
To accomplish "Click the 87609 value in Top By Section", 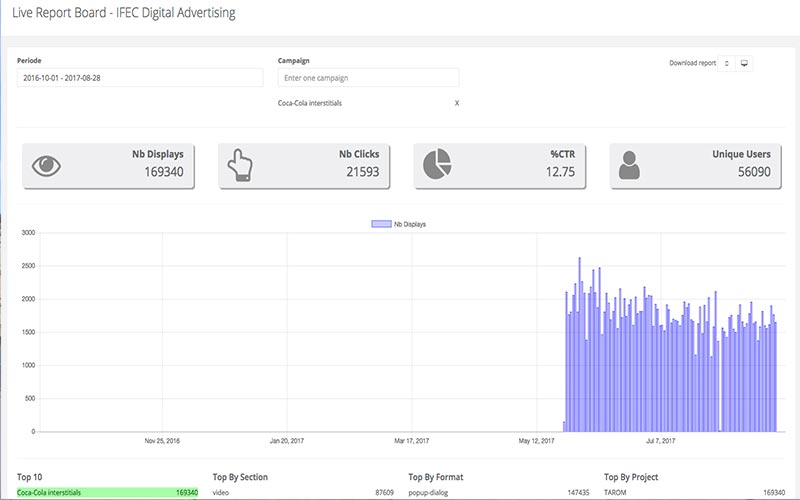I will (384, 493).
